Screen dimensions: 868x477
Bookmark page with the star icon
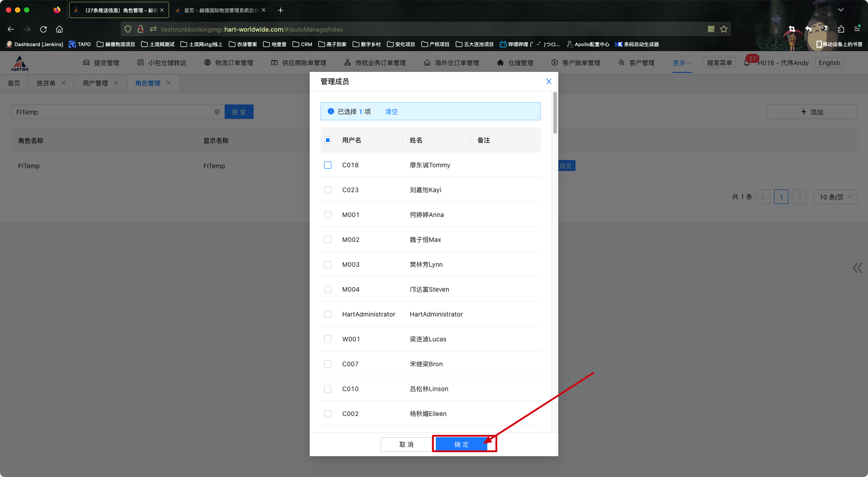[x=724, y=29]
